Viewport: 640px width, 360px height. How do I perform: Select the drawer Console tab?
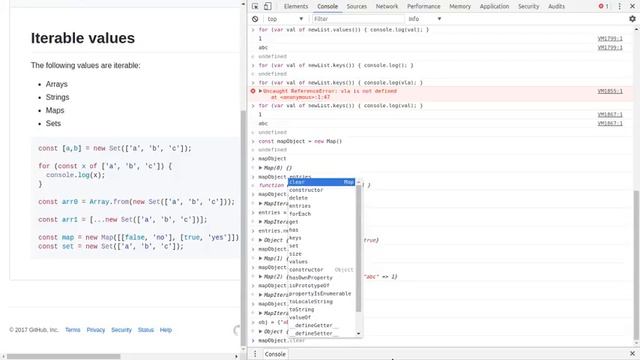[275, 354]
